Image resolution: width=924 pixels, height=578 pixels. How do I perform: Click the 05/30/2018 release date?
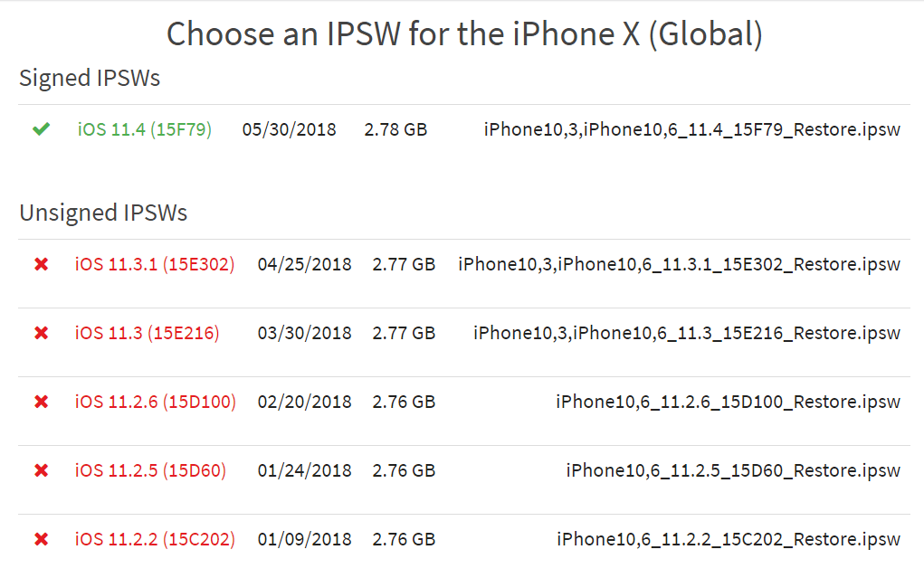289,129
